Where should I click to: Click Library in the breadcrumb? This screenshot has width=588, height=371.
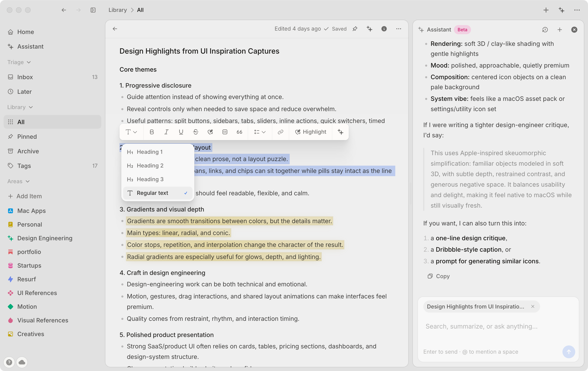118,10
